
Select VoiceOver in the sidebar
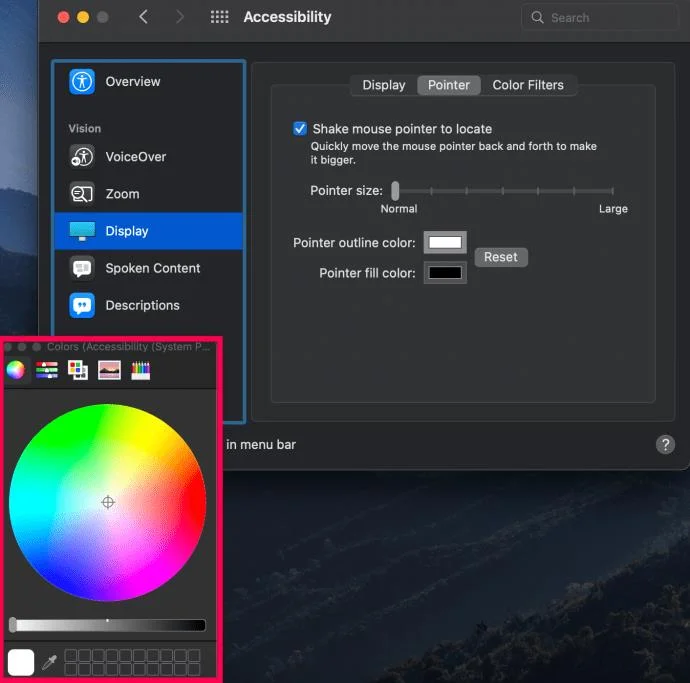pos(135,156)
